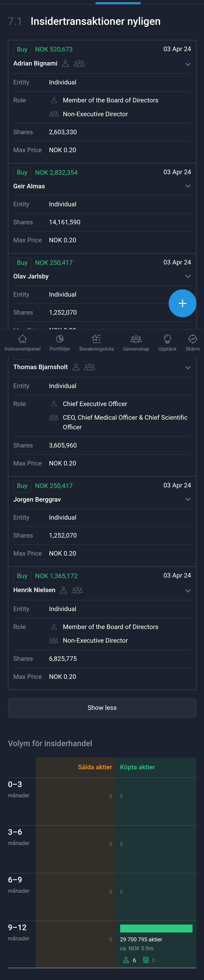The image size is (204, 980).
Task: Open the Instrumentpanel home icon
Action: point(22,339)
